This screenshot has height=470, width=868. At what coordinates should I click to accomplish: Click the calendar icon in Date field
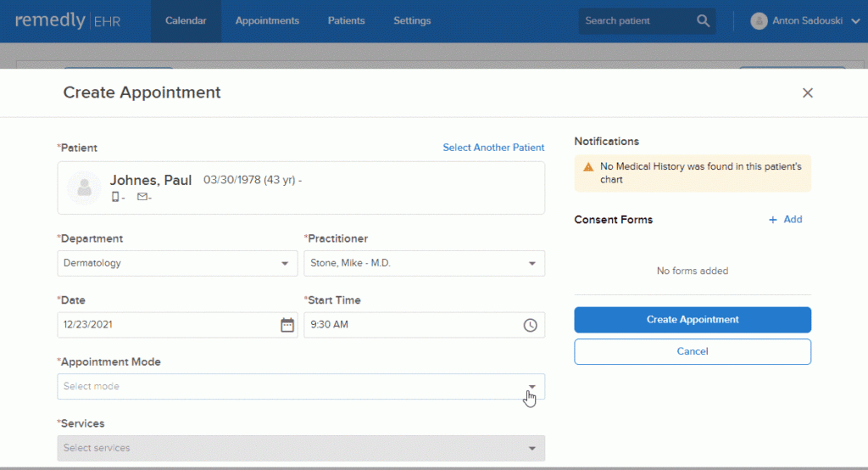(287, 325)
